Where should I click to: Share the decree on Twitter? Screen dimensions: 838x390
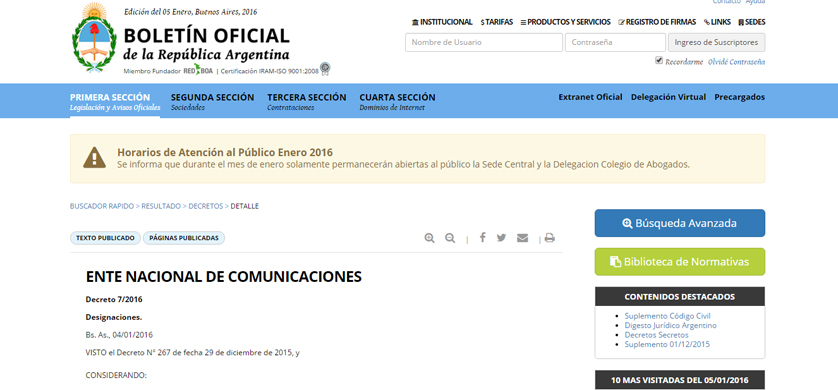click(x=501, y=238)
